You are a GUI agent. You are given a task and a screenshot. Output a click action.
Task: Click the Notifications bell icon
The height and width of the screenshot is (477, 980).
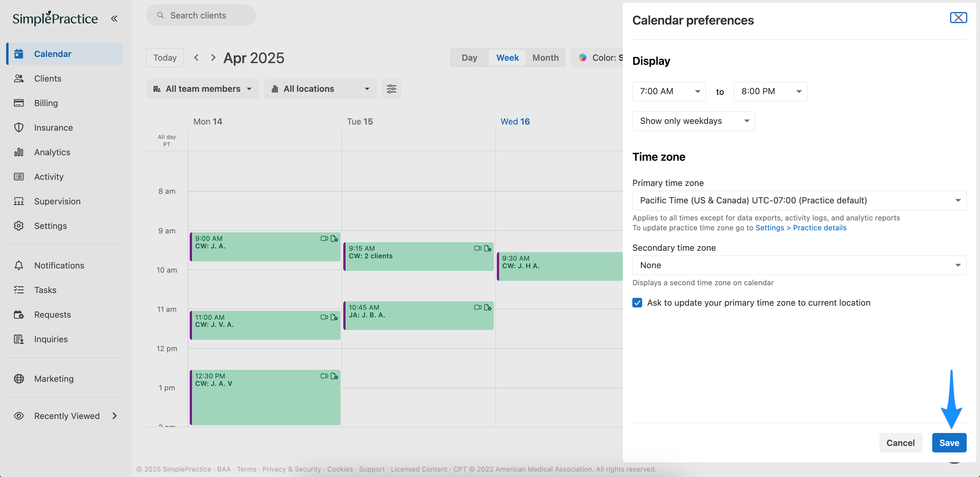(x=19, y=265)
